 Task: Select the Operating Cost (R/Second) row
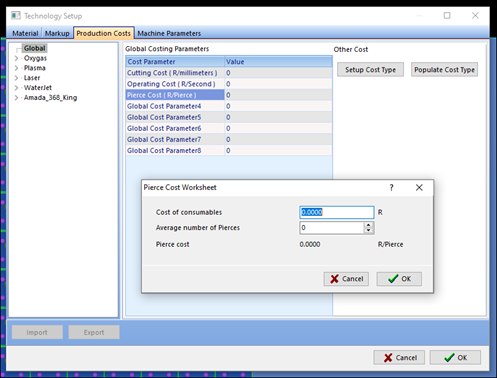pos(229,84)
